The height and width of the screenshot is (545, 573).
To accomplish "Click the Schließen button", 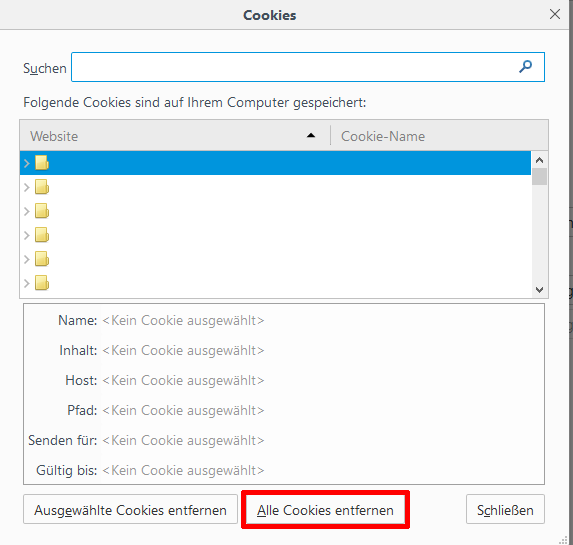I will (x=505, y=510).
